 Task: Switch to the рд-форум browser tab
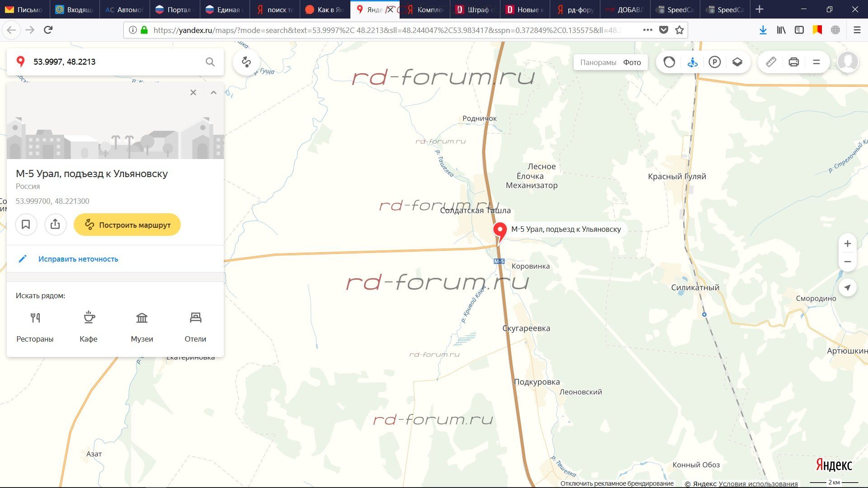coord(575,9)
